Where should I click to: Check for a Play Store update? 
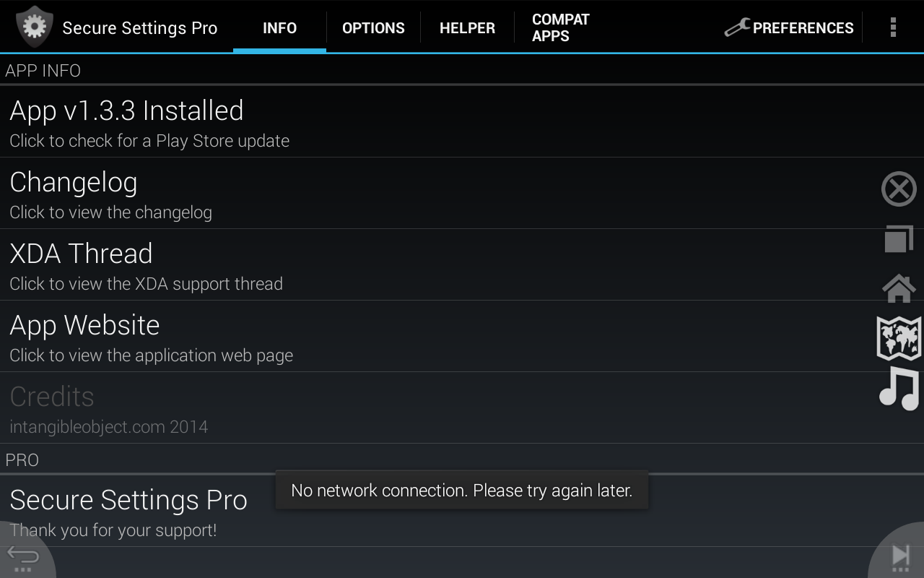(289, 122)
